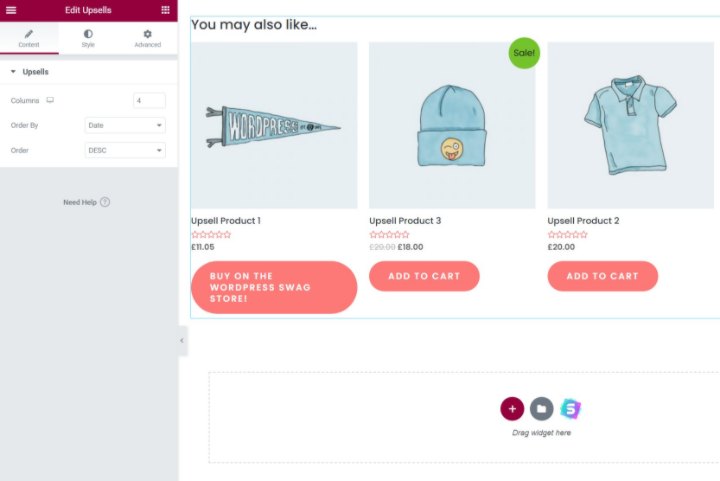
Task: Click the WordPress pennant product image
Action: pos(274,125)
